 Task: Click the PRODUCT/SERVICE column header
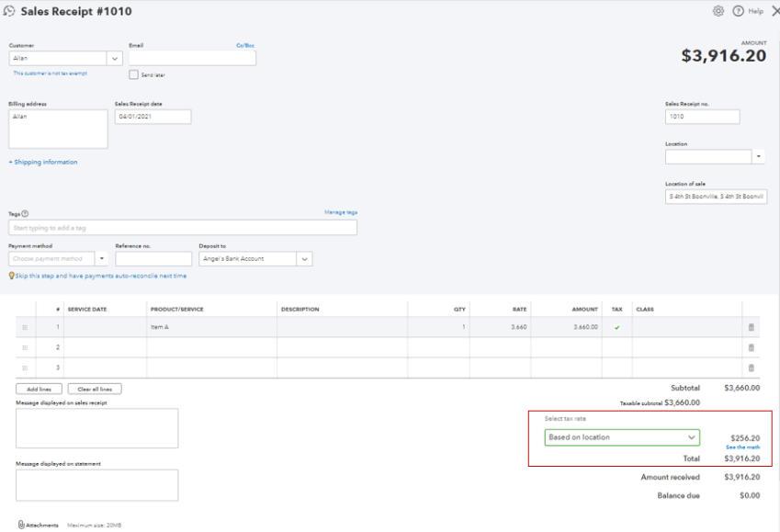[177, 309]
